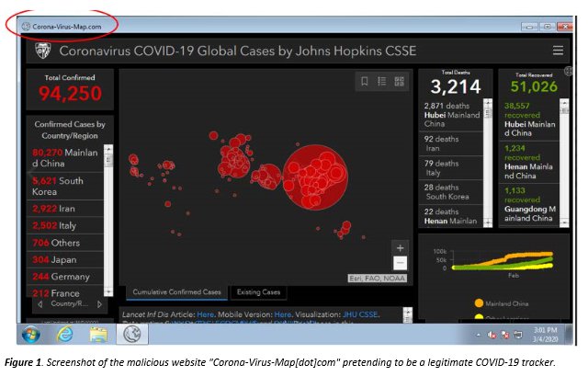Click 2,871 deaths Hubei entry

coord(451,115)
